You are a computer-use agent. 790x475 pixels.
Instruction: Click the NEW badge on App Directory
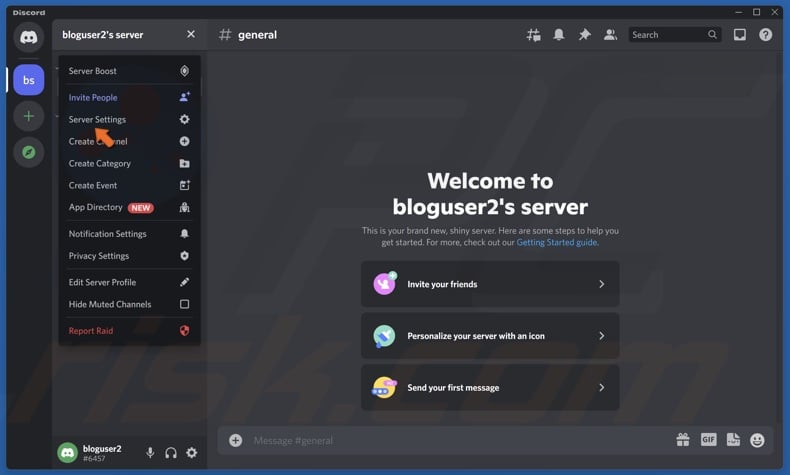(x=141, y=208)
